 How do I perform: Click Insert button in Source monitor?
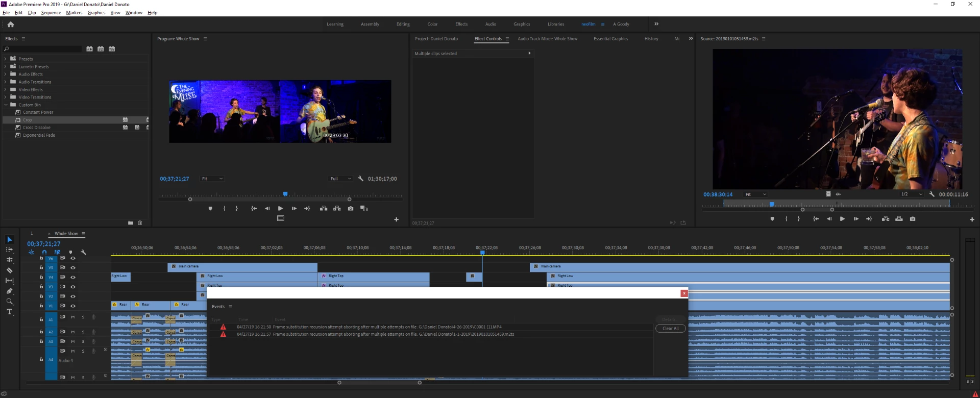click(886, 219)
